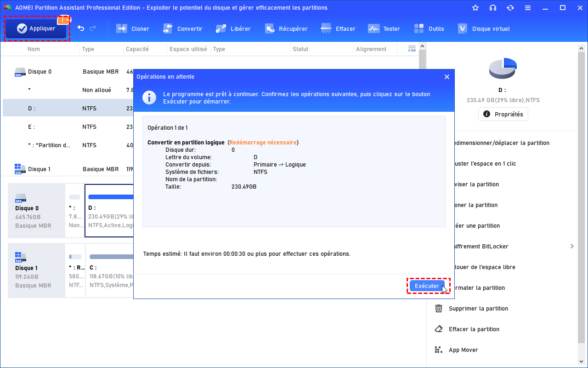Click the favorites star icon in title bar
The image size is (588, 368).
(x=475, y=8)
